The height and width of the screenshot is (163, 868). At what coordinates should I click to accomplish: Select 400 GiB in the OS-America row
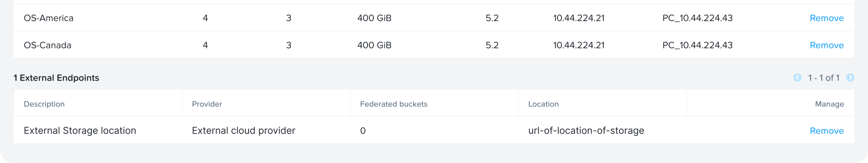[x=374, y=18]
